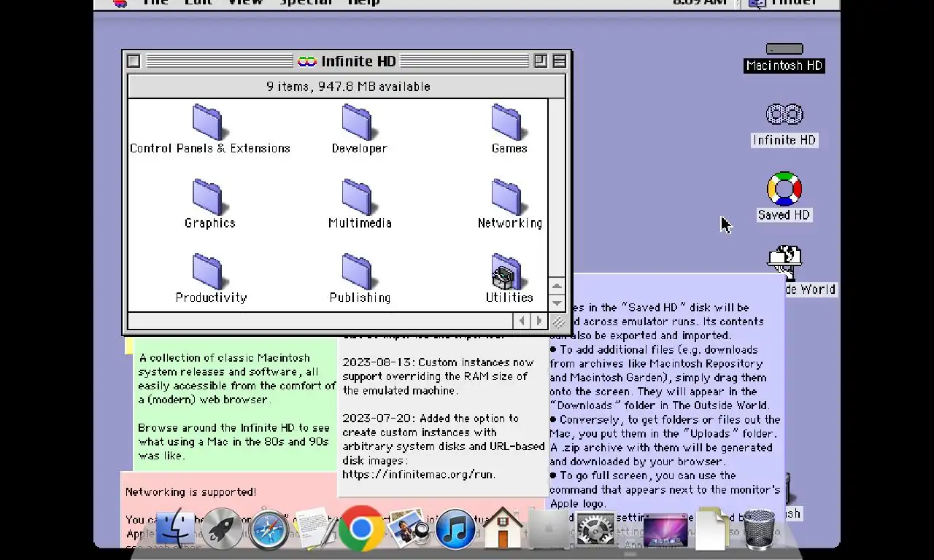Launch the rocket Launchpad dock icon
This screenshot has width=934, height=560.
pos(222,529)
